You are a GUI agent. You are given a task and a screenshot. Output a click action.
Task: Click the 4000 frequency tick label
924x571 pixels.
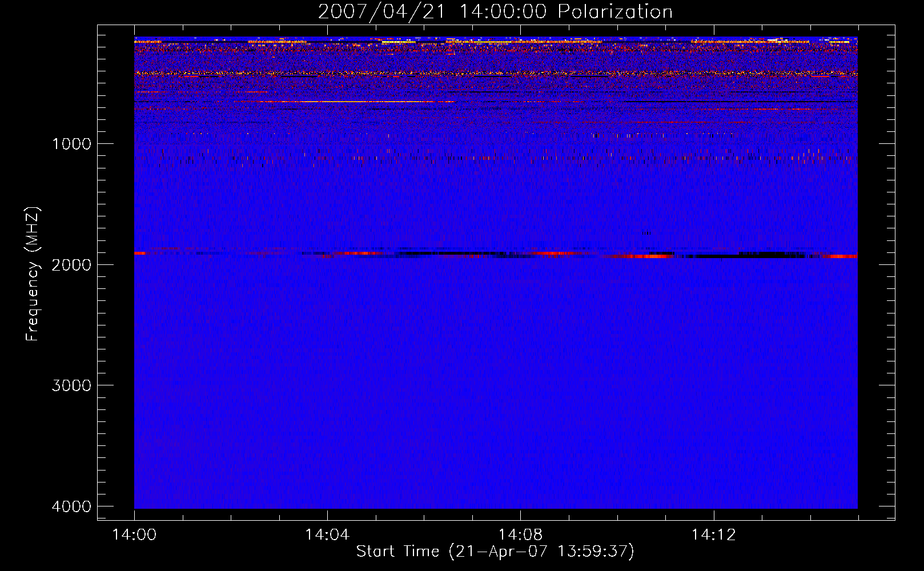71,506
